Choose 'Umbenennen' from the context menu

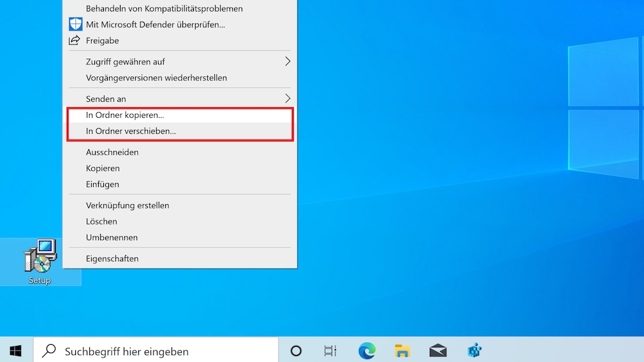click(x=112, y=238)
